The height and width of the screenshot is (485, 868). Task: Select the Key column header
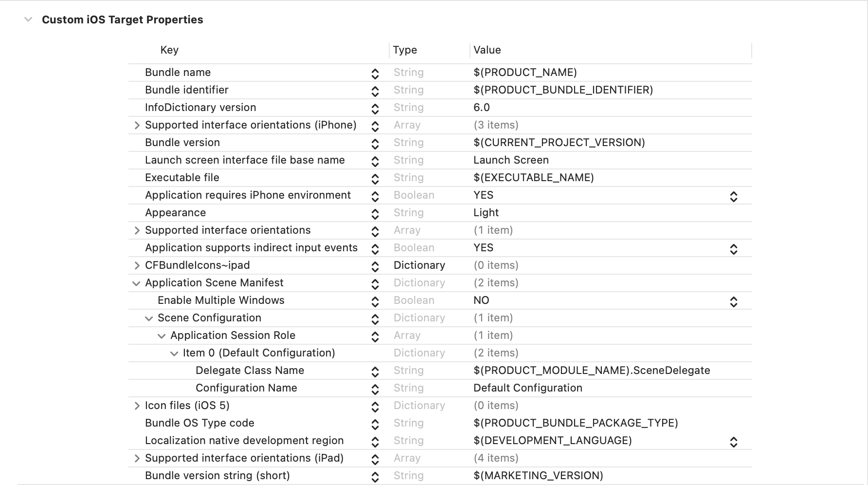click(169, 50)
